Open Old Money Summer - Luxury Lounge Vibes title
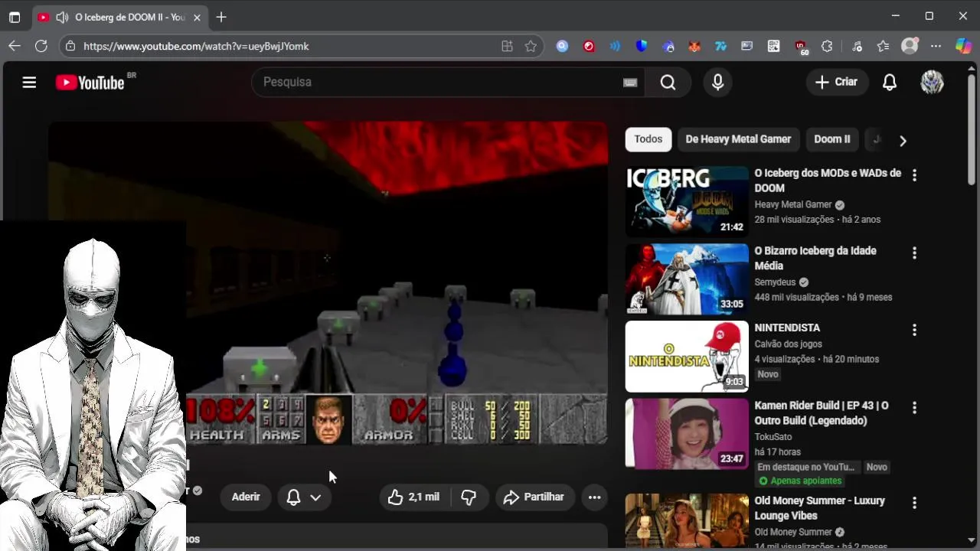 pos(819,508)
